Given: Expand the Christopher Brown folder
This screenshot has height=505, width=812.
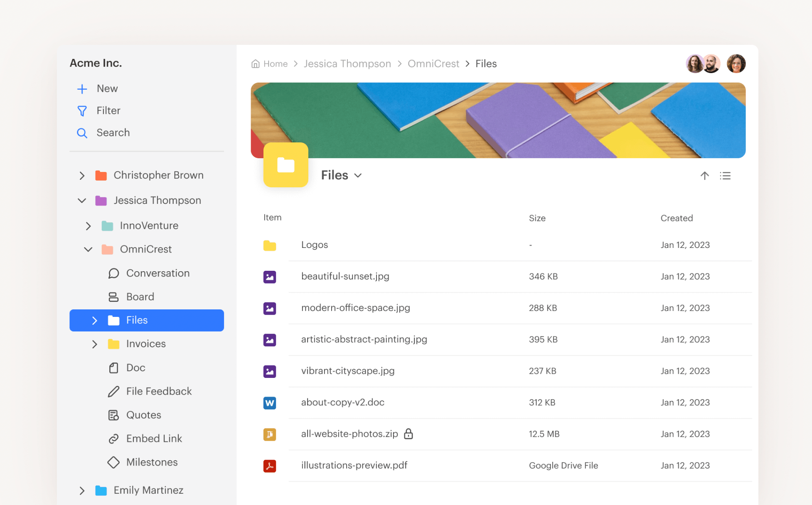Looking at the screenshot, I should (82, 176).
